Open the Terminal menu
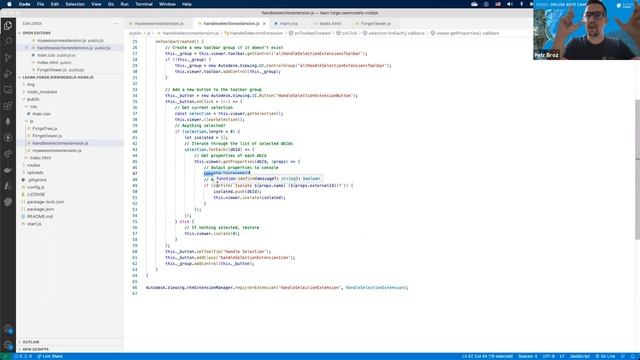Image resolution: width=640 pixels, height=360 pixels. click(x=144, y=4)
